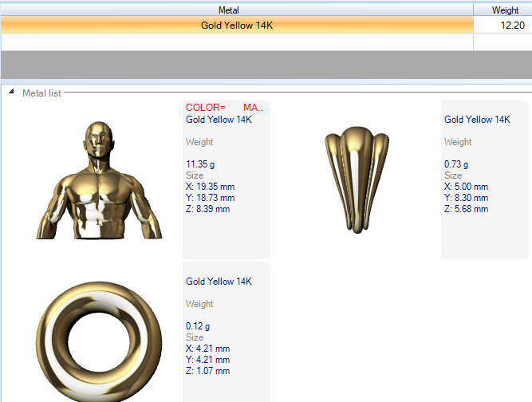Image resolution: width=532 pixels, height=402 pixels.
Task: Collapse the Metal list section
Action: [11, 92]
